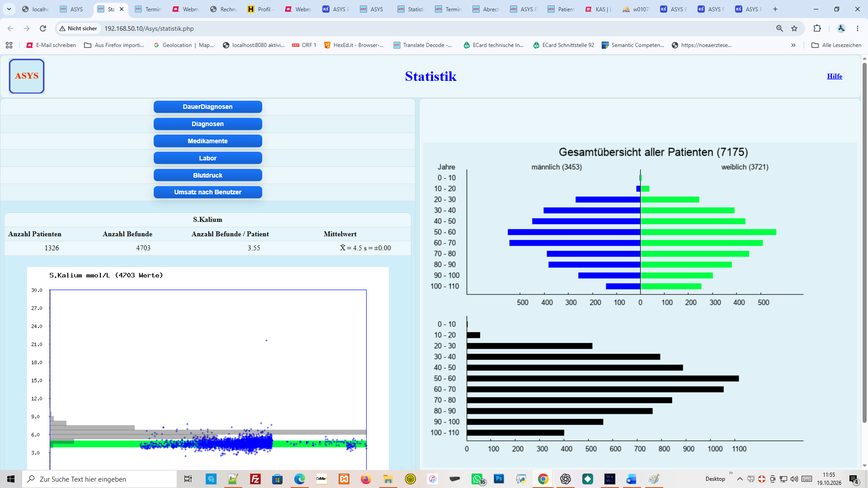Viewport: 868px width, 488px height.
Task: Open the Blutdruck statistics button
Action: coord(208,175)
